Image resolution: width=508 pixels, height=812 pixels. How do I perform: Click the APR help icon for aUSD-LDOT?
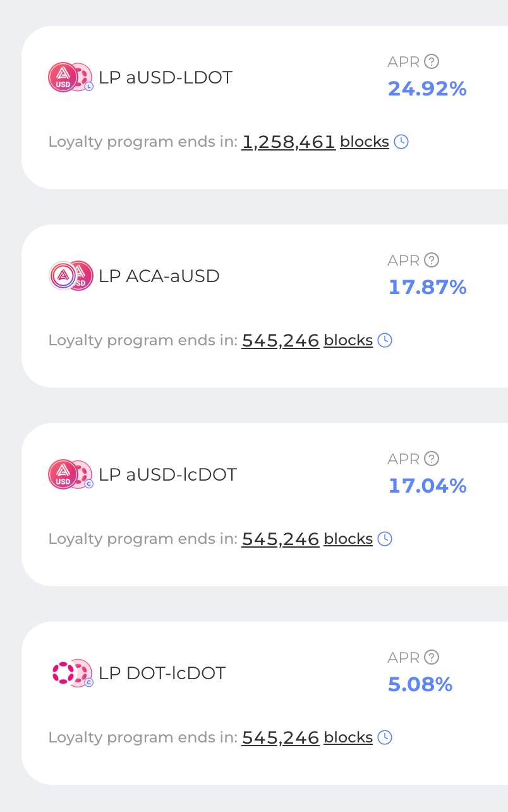pyautogui.click(x=432, y=61)
